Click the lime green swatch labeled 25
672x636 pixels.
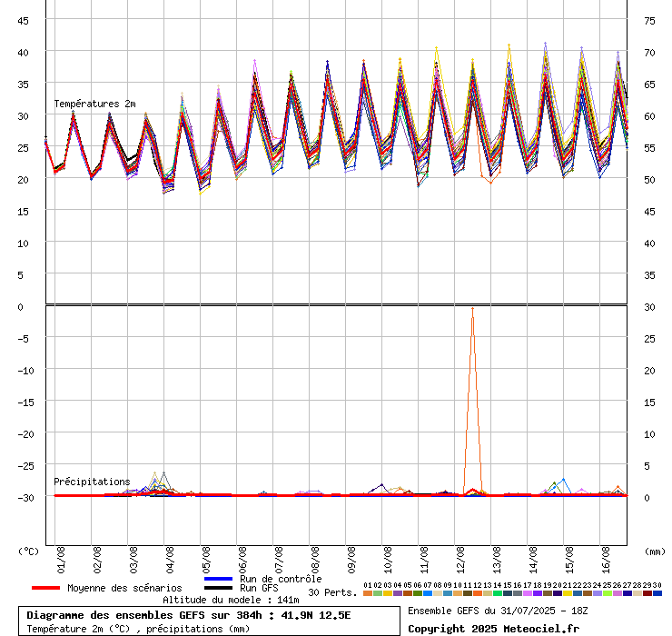pos(607,593)
